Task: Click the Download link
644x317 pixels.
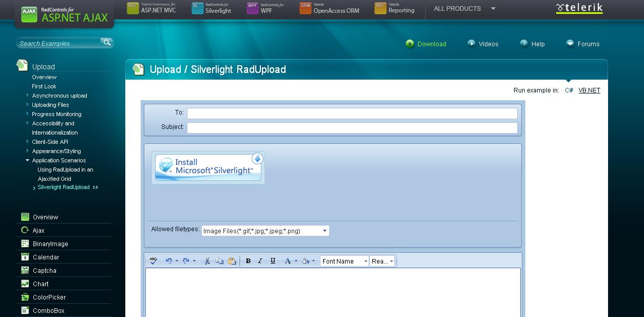Action: 426,44
